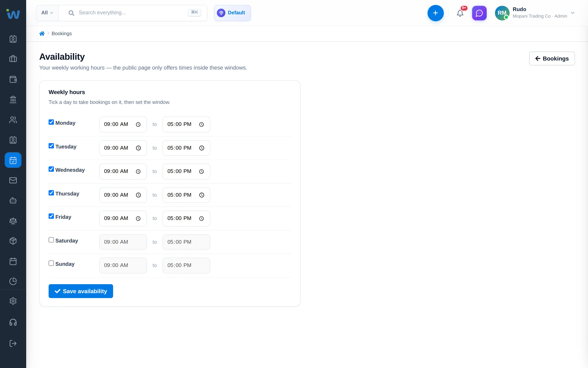Click the Bookings back button
Viewport: 588px width, 368px height.
(x=552, y=58)
